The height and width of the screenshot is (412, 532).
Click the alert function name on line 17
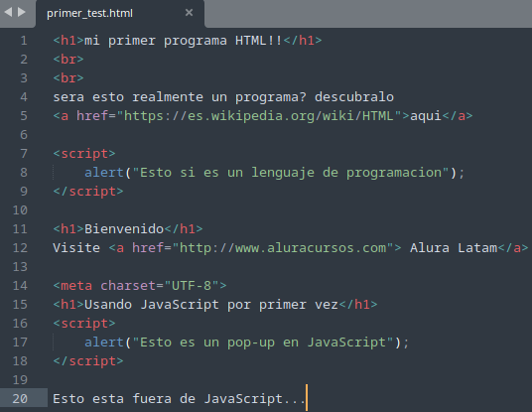tap(104, 343)
